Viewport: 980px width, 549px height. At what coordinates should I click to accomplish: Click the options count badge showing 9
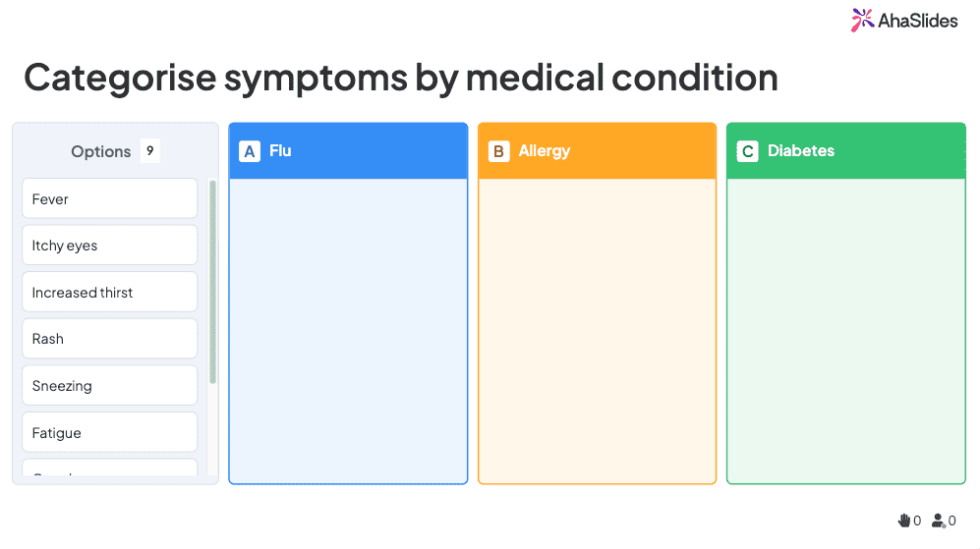click(149, 151)
